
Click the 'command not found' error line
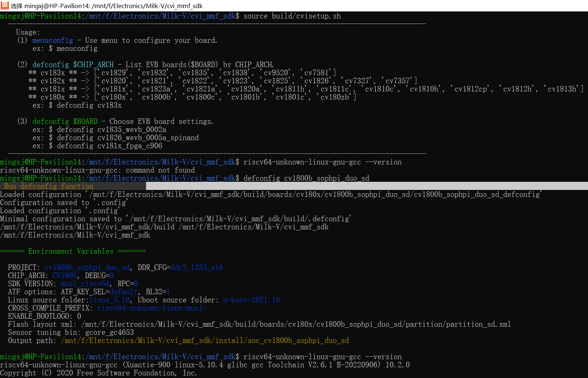tap(97, 170)
